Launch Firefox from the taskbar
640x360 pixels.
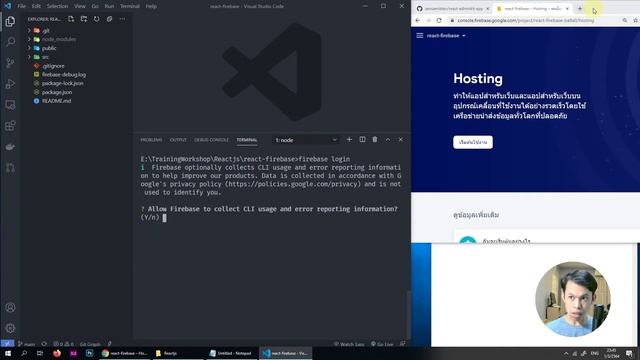point(57,353)
